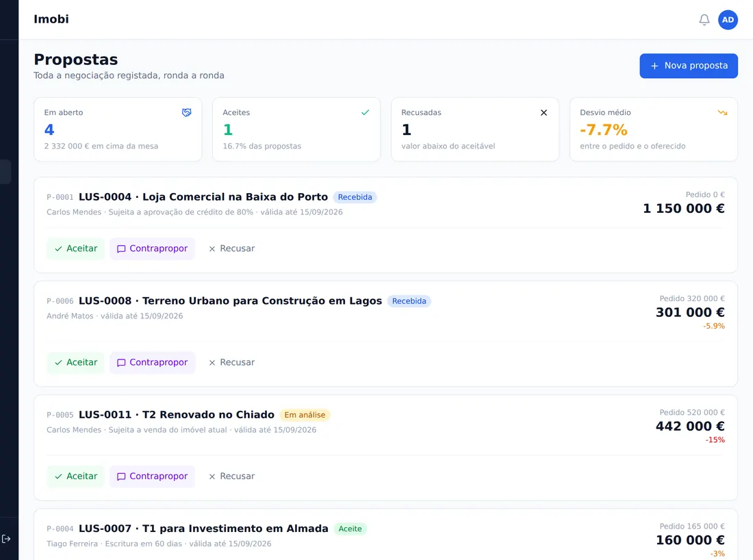This screenshot has height=560, width=753.
Task: Open the notifications bell
Action: (704, 20)
